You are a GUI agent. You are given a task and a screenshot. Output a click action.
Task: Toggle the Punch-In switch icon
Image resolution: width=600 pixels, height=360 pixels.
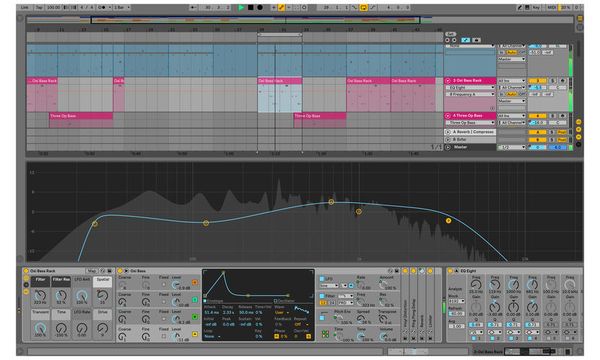354,7
